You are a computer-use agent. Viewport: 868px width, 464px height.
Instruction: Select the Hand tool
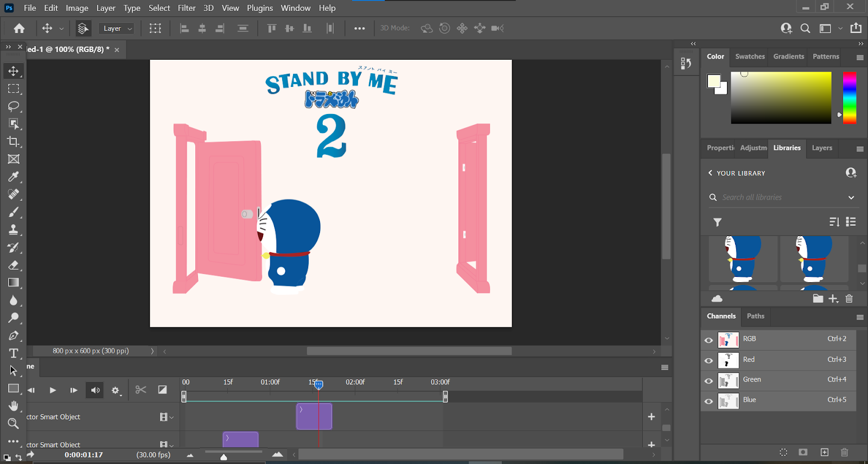14,406
